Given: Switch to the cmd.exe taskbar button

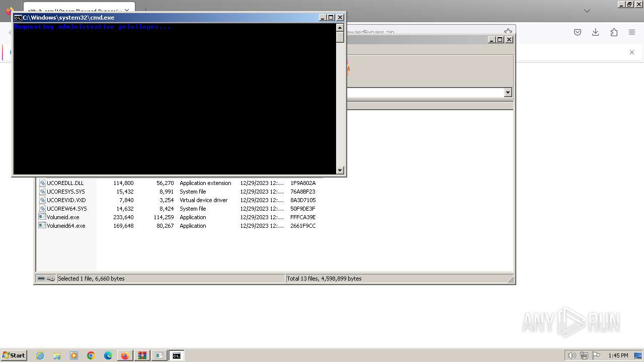Looking at the screenshot, I should pyautogui.click(x=176, y=355).
